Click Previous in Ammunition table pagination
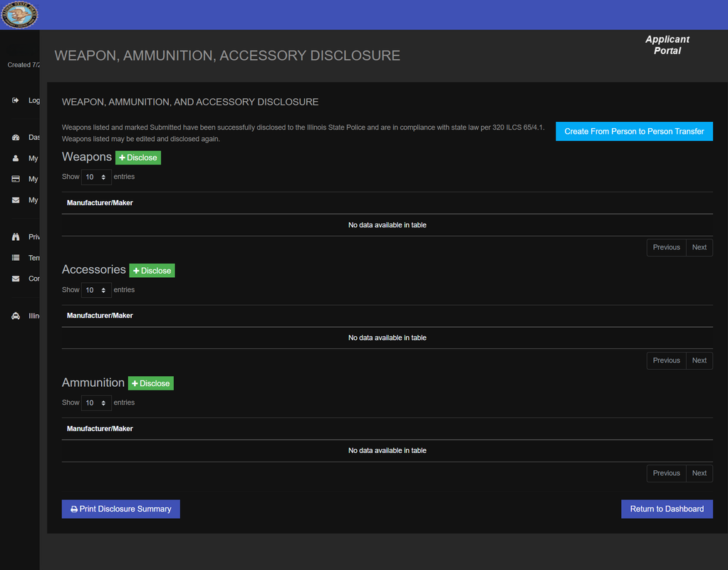Image resolution: width=728 pixels, height=570 pixels. click(x=666, y=473)
